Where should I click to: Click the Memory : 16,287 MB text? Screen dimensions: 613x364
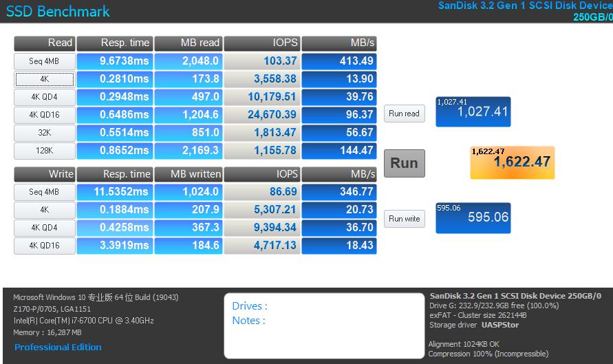[47, 333]
